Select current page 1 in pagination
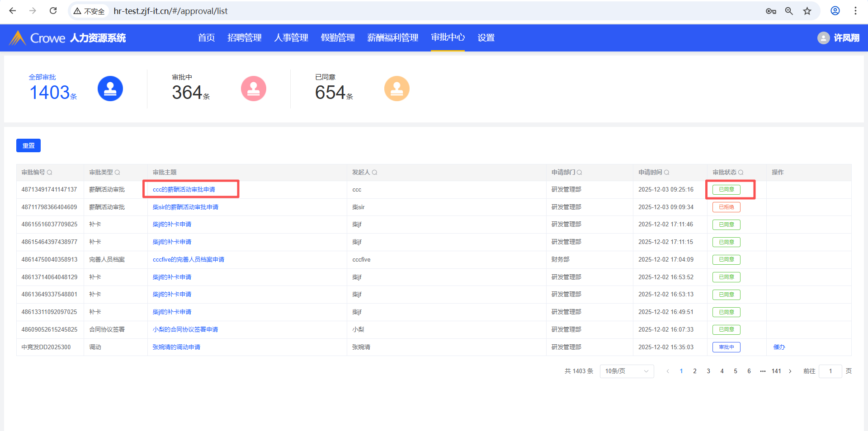The height and width of the screenshot is (431, 868). 681,371
